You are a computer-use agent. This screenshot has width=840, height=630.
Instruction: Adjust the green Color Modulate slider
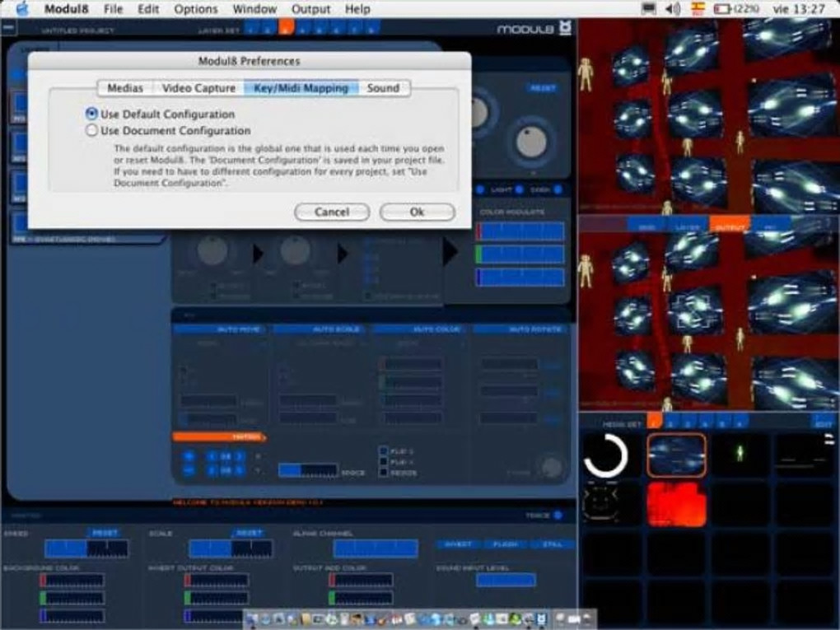click(x=520, y=254)
